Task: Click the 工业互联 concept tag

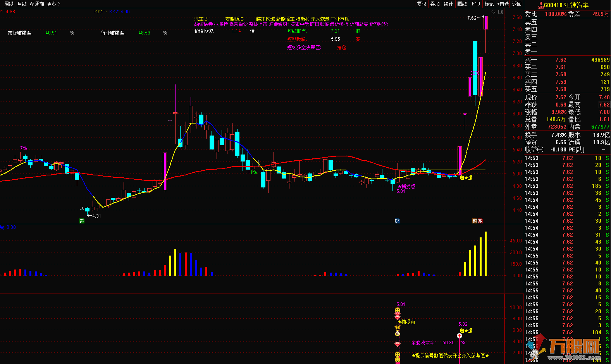Action: click(340, 19)
